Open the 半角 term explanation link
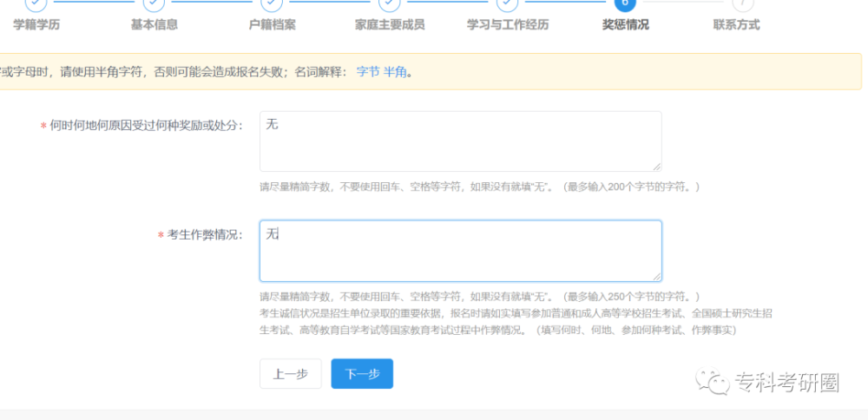The height and width of the screenshot is (420, 868). click(395, 72)
